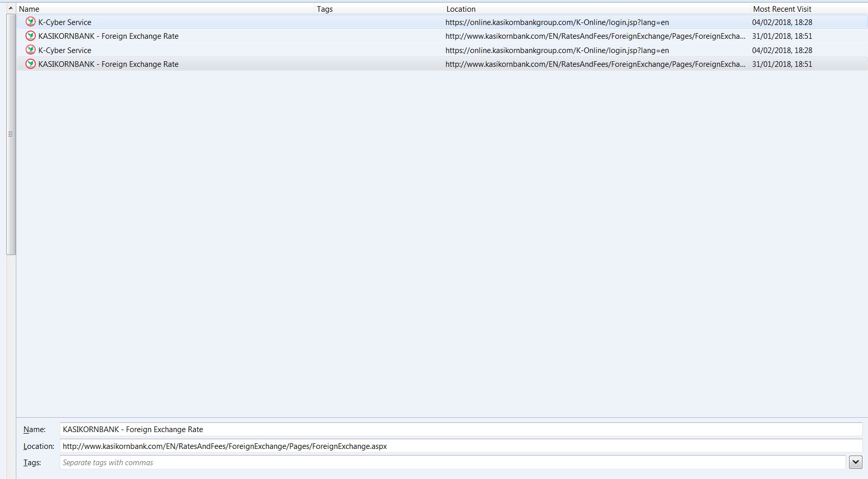The height and width of the screenshot is (479, 868).
Task: Sort by the Location column header
Action: [597, 9]
